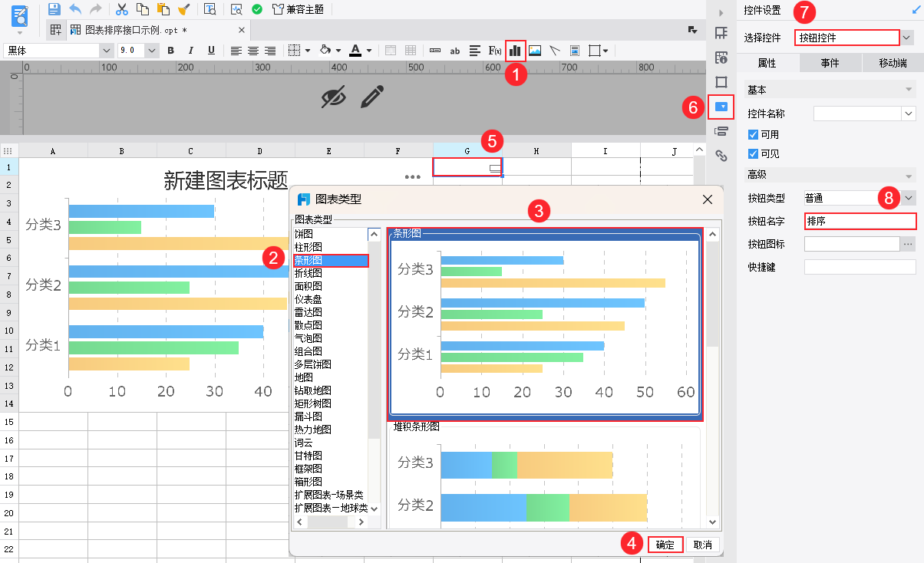Click the paste clipboard icon
Viewport: 924px width, 563px height.
163,9
